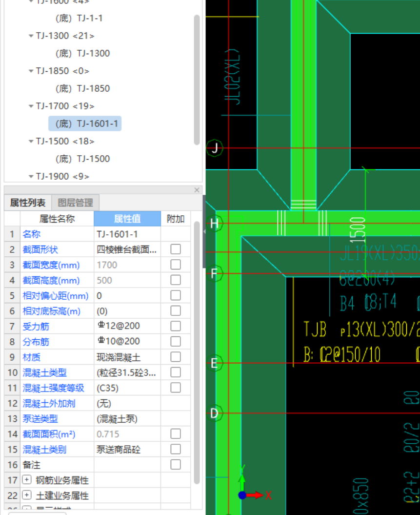The height and width of the screenshot is (515, 420).
Task: Toggle the 混凝土强度等级 additional checkbox
Action: pos(176,388)
